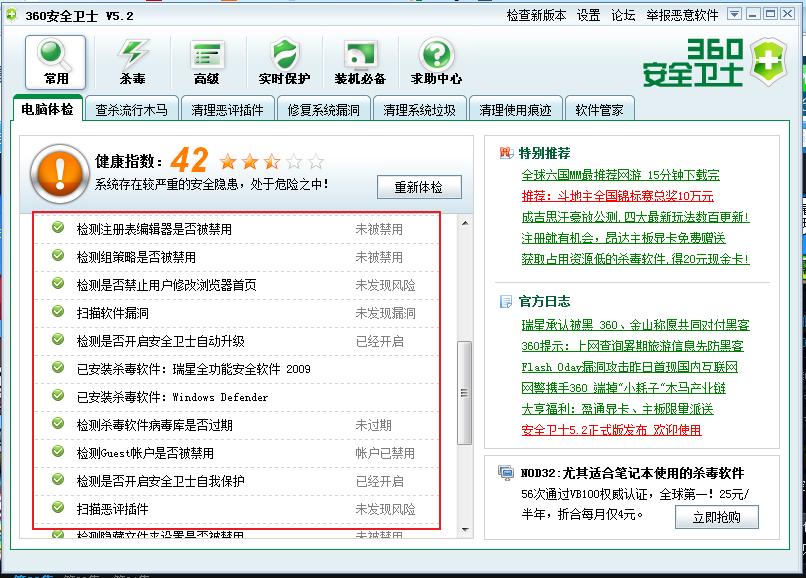Open the 装机必备 monitor icon
Viewport: 806px width, 578px height.
360,62
